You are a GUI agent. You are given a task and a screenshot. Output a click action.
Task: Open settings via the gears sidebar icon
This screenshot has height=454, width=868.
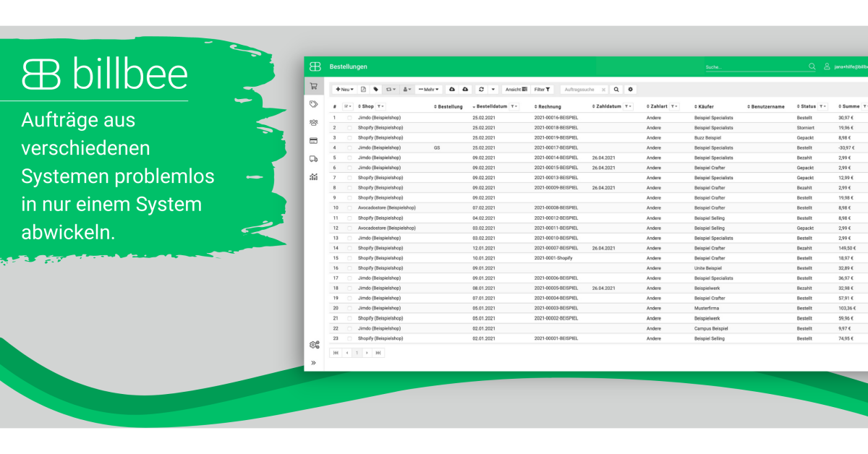click(x=314, y=345)
